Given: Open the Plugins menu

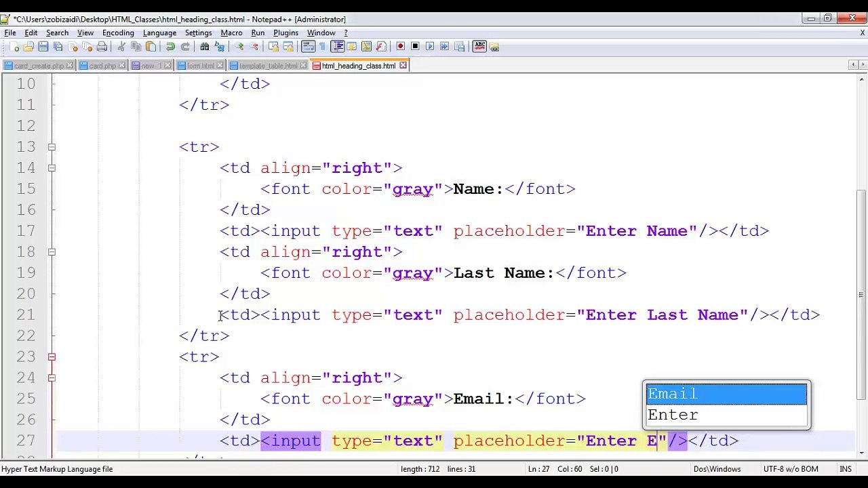Looking at the screenshot, I should (x=285, y=33).
